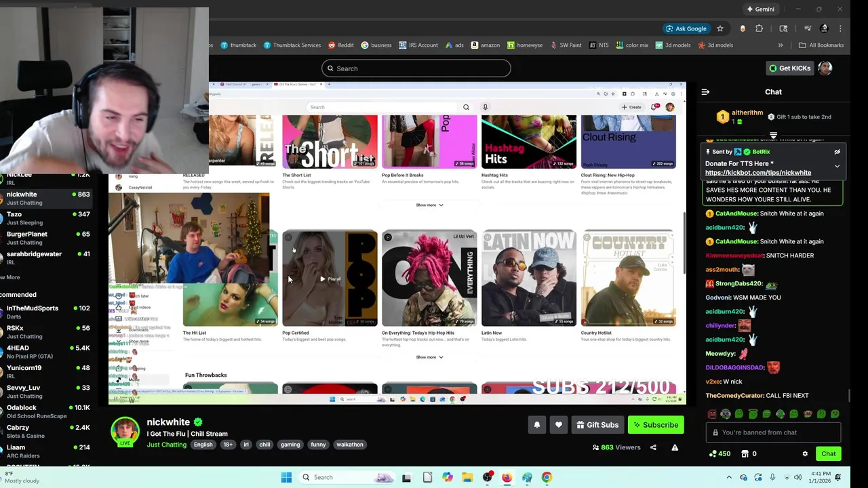The width and height of the screenshot is (868, 488).
Task: Open the Pop Certified playlist thumbnail in stream
Action: (330, 279)
